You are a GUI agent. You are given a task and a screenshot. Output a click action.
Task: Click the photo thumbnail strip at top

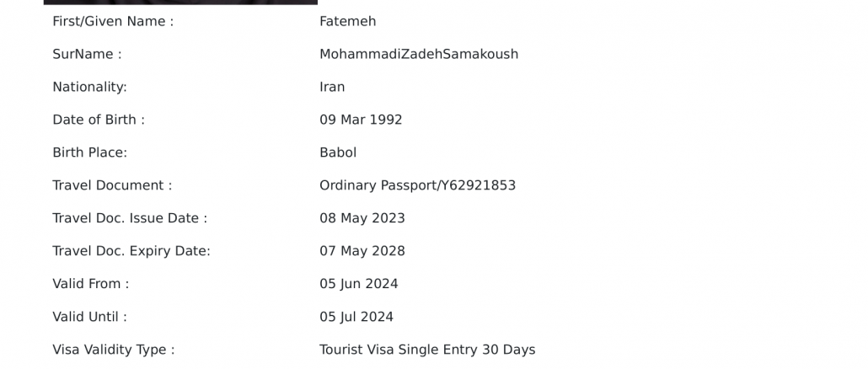pyautogui.click(x=180, y=3)
